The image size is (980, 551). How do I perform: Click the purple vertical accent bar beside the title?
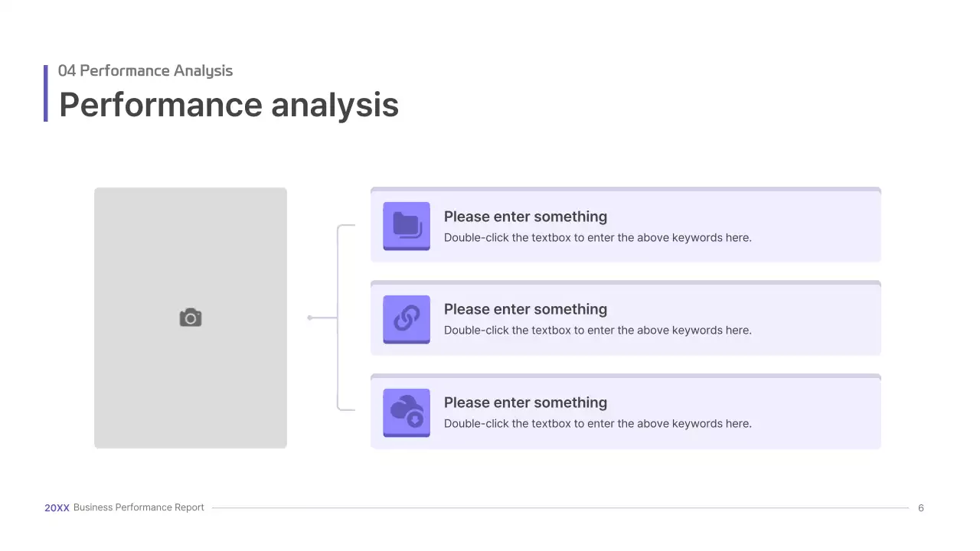point(46,93)
